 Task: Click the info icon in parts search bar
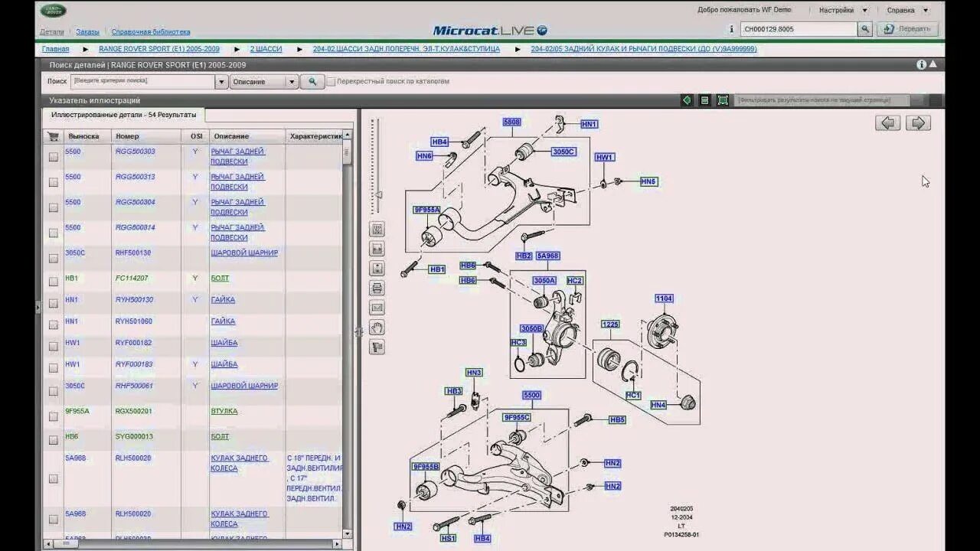pyautogui.click(x=922, y=65)
